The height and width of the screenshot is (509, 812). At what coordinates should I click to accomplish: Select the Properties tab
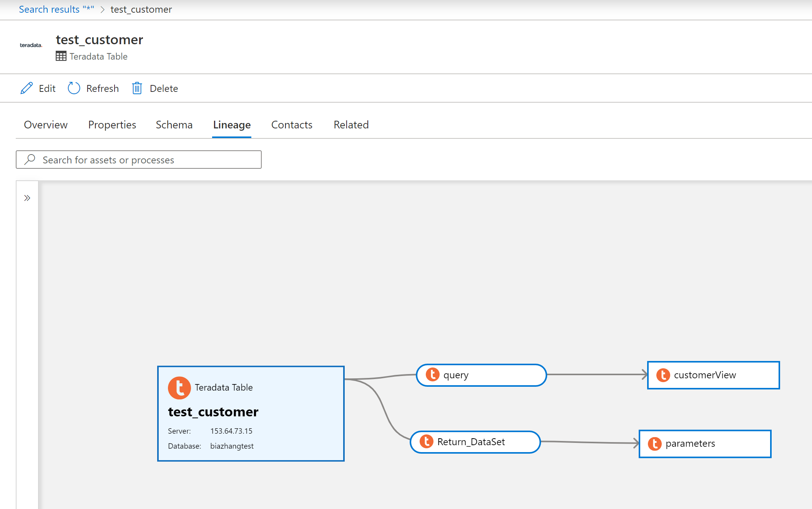click(x=111, y=124)
